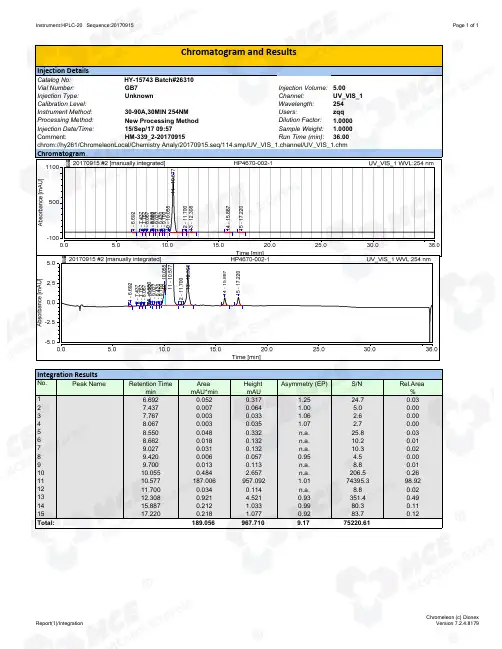Image resolution: width=502 pixels, height=649 pixels.
Task: Click total height value '987.710'
Action: [253, 523]
